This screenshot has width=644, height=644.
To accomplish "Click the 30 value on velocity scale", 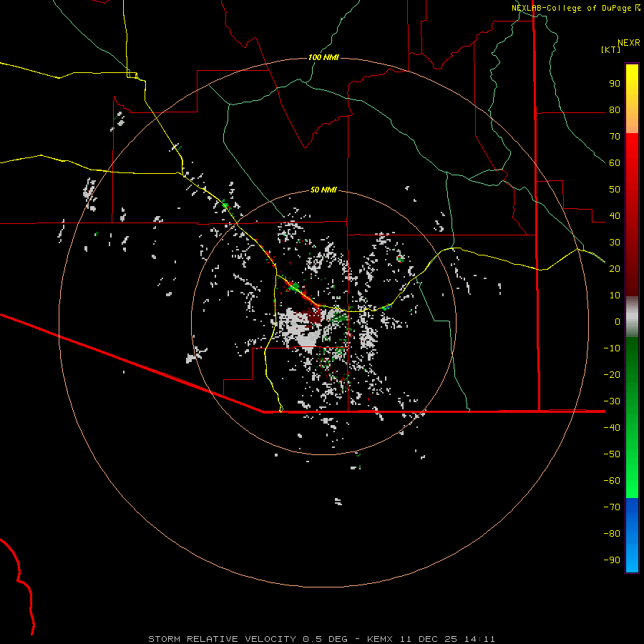I will pos(615,243).
